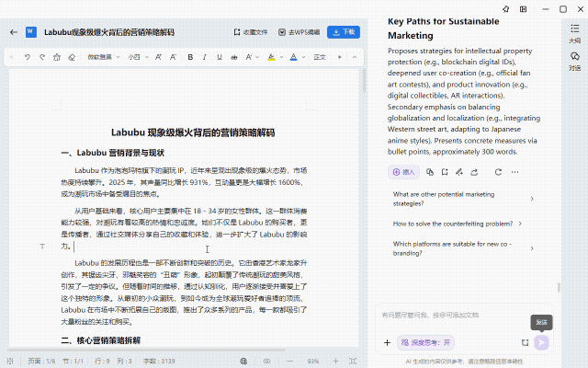Click the plus icon to add an attachment
The height and width of the screenshot is (368, 588).
387,342
